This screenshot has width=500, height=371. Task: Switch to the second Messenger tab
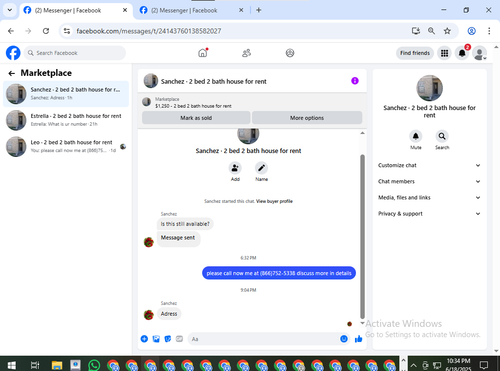[x=192, y=10]
